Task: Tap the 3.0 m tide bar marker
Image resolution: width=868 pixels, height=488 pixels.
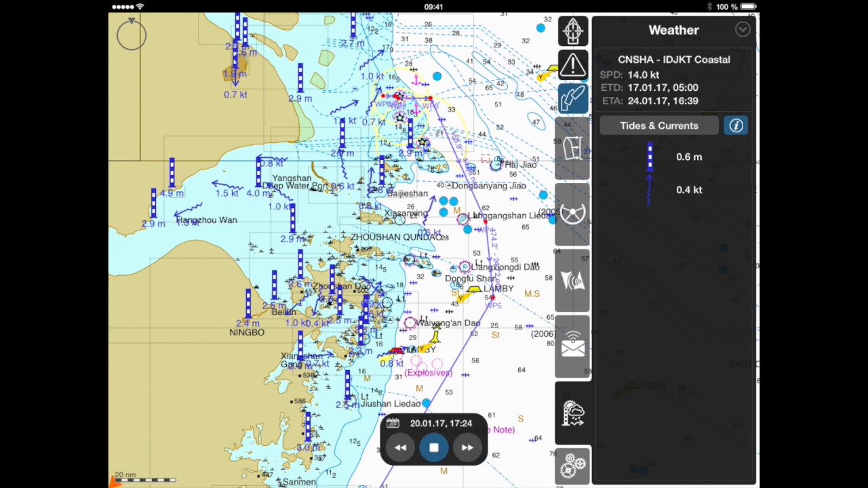Action: pyautogui.click(x=307, y=427)
